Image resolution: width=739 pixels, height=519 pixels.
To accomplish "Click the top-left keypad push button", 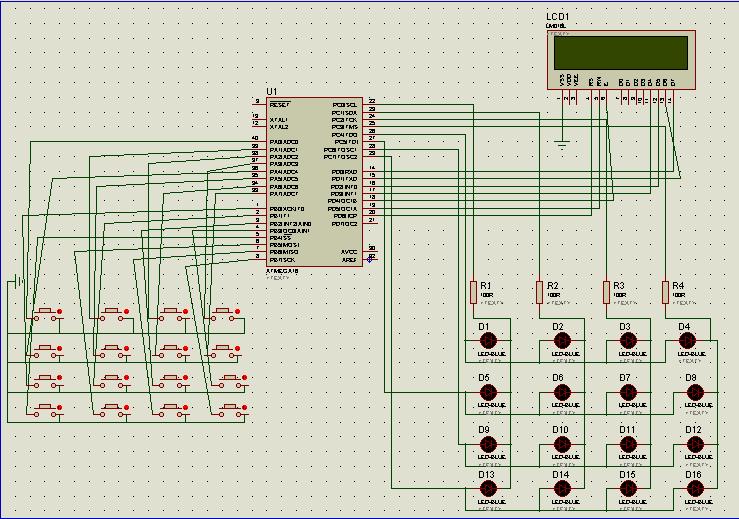I will 46,314.
